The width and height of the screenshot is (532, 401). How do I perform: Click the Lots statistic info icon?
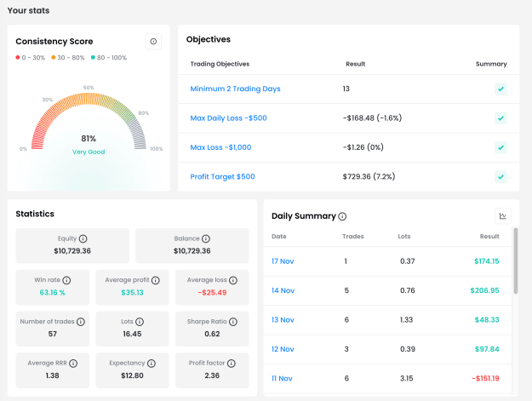tap(140, 322)
